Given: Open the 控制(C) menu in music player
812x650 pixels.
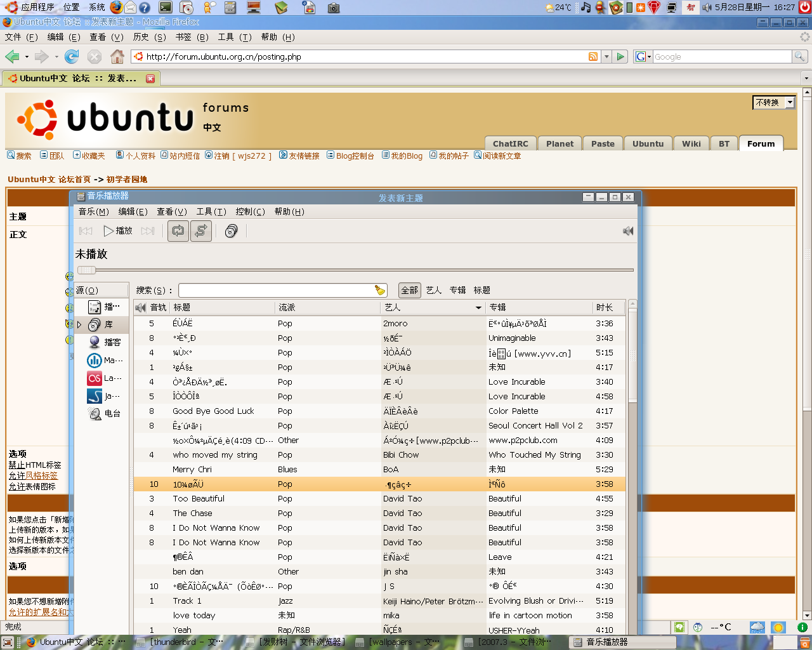Looking at the screenshot, I should pos(251,212).
